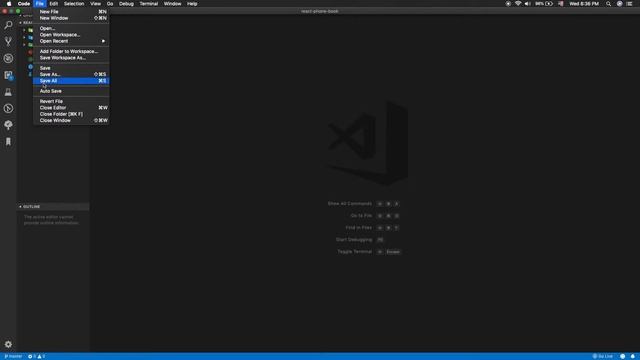Click the Wi-Fi icon in menu bar
Image resolution: width=640 pixels, height=360 pixels.
(x=518, y=4)
